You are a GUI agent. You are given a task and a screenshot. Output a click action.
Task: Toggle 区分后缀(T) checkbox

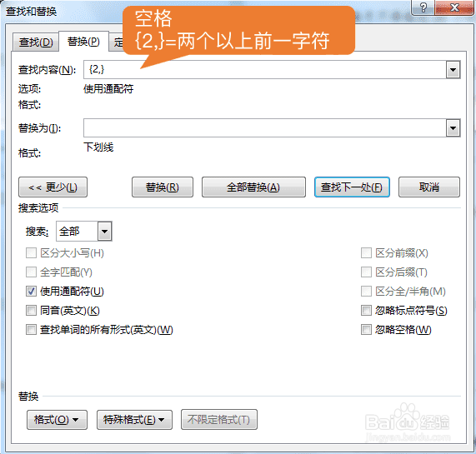[366, 272]
